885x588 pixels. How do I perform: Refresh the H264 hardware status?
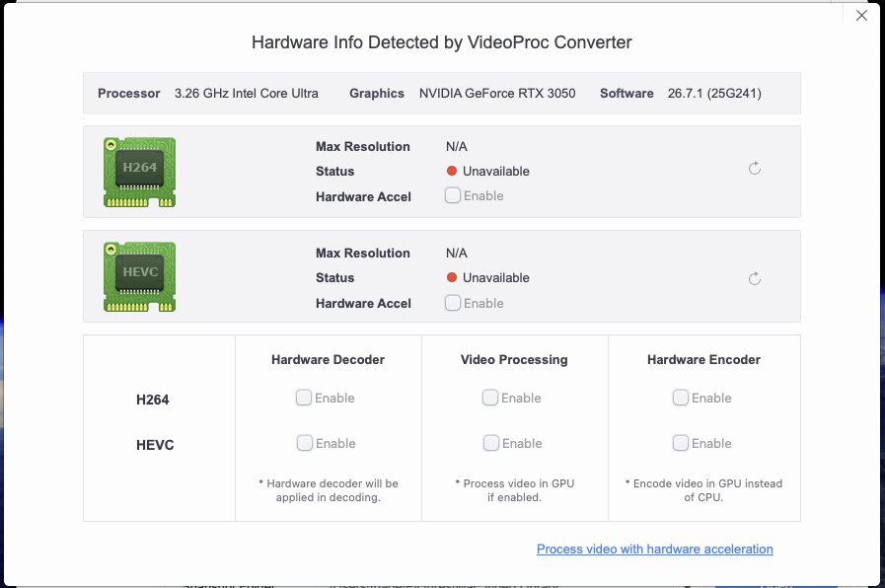(x=755, y=168)
